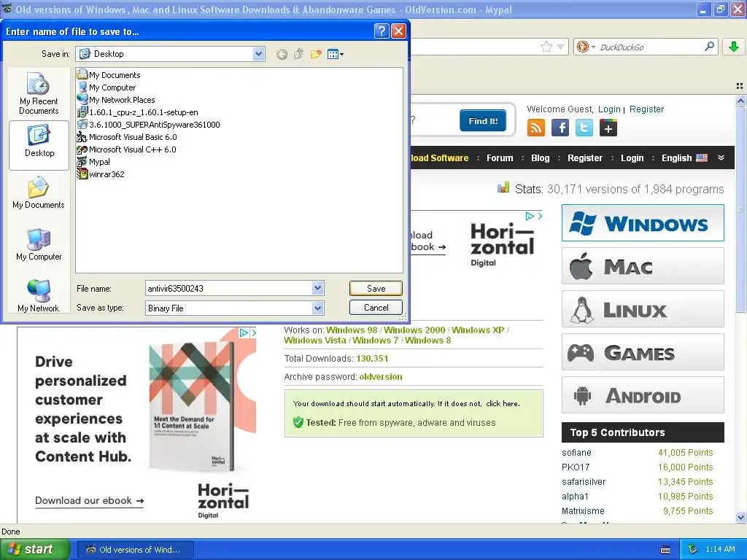Go up one folder level in save dialog
The image size is (747, 560).
tap(298, 54)
